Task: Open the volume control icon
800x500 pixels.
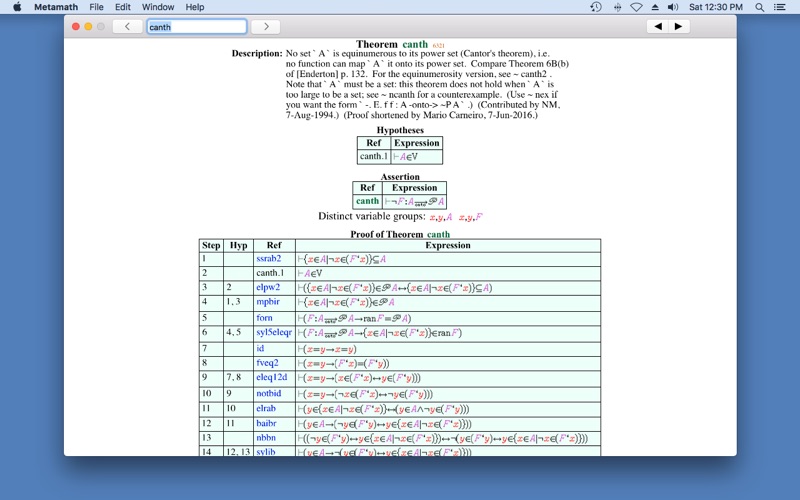Action: tap(673, 7)
